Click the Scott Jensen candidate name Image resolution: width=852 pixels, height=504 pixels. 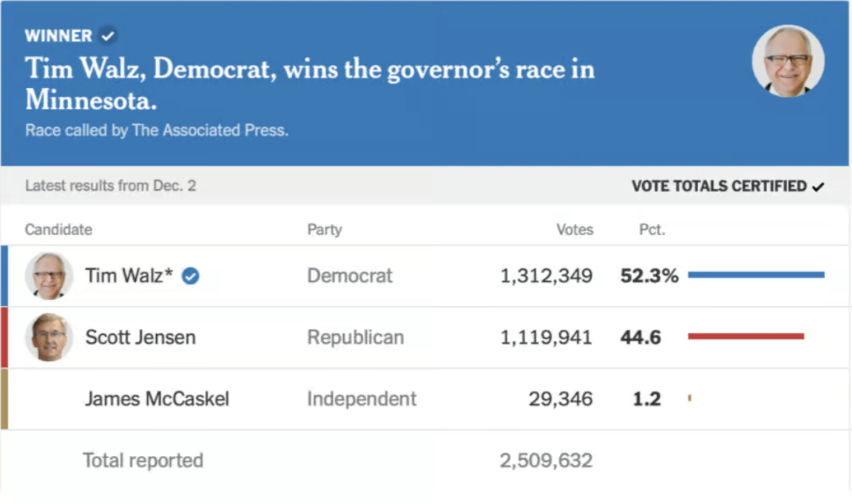(x=141, y=338)
